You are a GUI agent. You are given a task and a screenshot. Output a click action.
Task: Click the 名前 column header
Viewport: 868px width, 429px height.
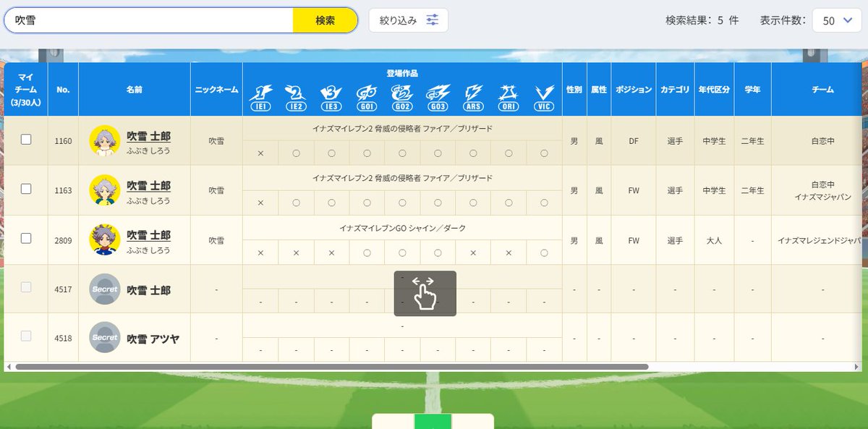(135, 90)
